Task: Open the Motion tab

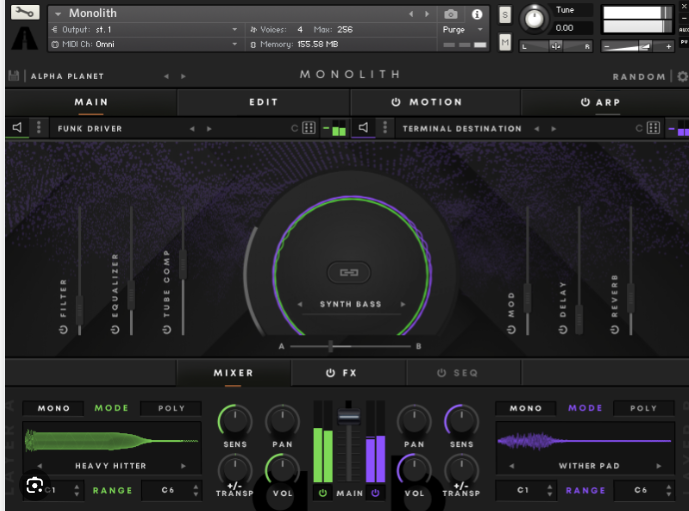Action: (435, 102)
